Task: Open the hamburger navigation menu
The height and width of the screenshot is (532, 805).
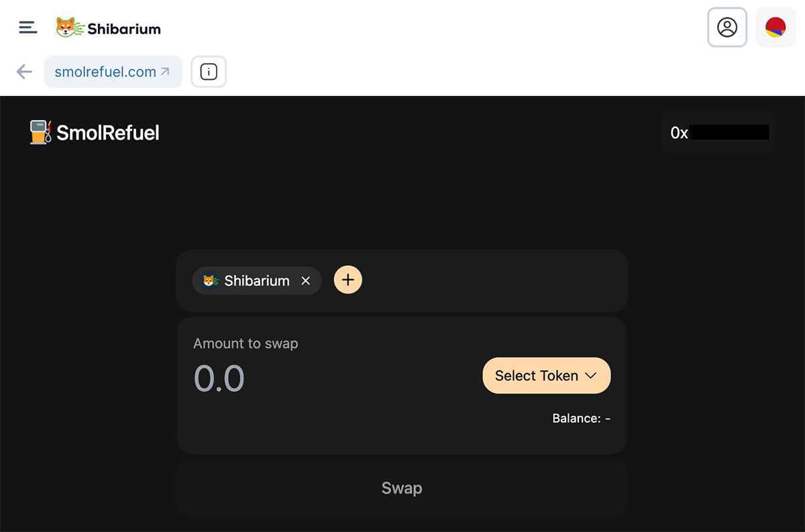Action: click(x=28, y=28)
